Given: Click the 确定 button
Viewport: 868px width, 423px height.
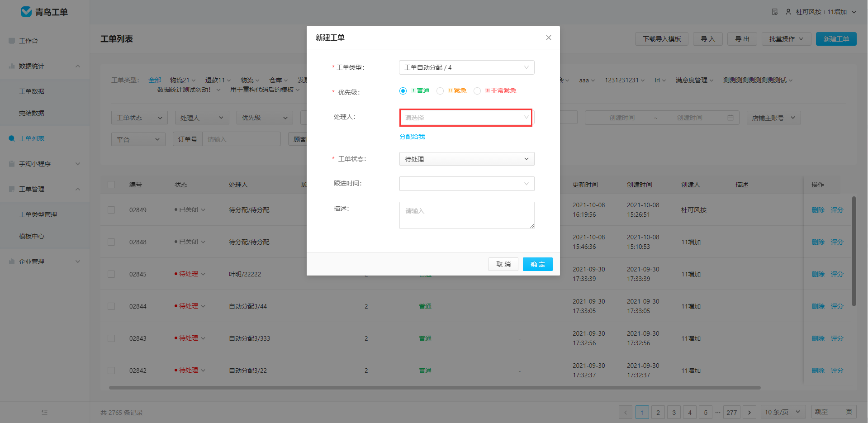Looking at the screenshot, I should (538, 264).
